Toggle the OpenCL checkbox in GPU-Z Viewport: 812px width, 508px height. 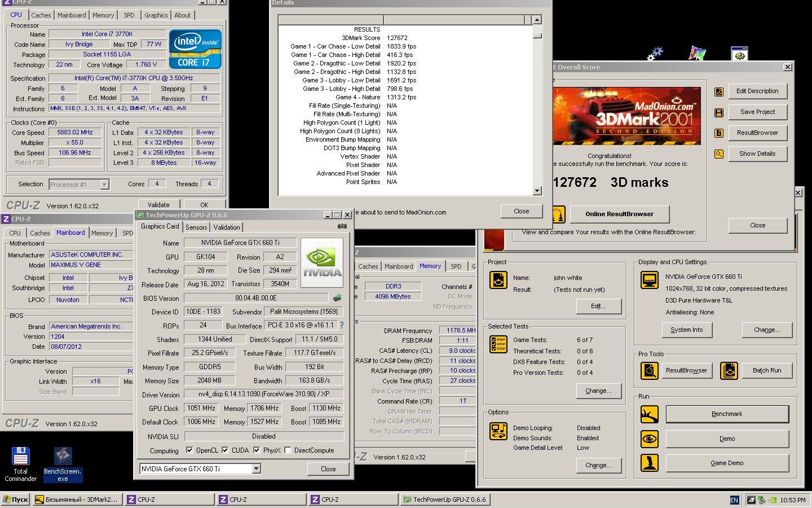pos(189,450)
